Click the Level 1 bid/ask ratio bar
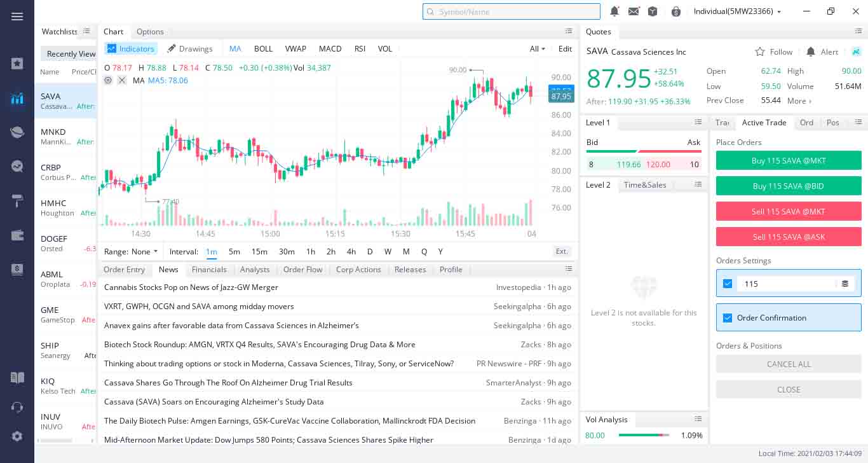This screenshot has width=868, height=463. click(644, 151)
